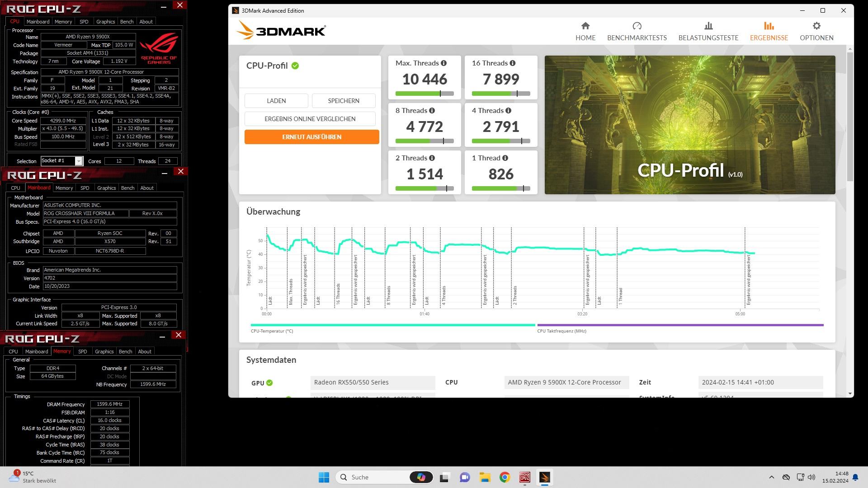Screen dimensions: 868x488
Task: Click the 16 Threads score 7 899
Action: click(501, 79)
